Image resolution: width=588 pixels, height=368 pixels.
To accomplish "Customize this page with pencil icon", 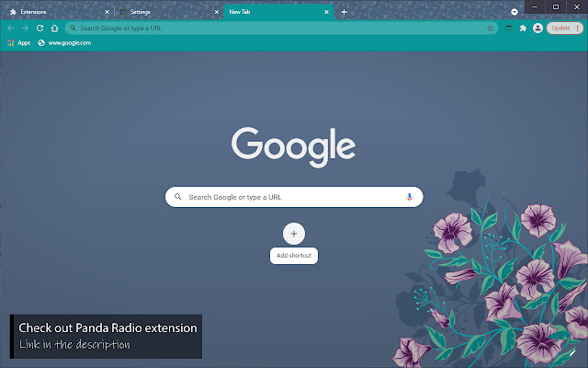I will coord(572,353).
